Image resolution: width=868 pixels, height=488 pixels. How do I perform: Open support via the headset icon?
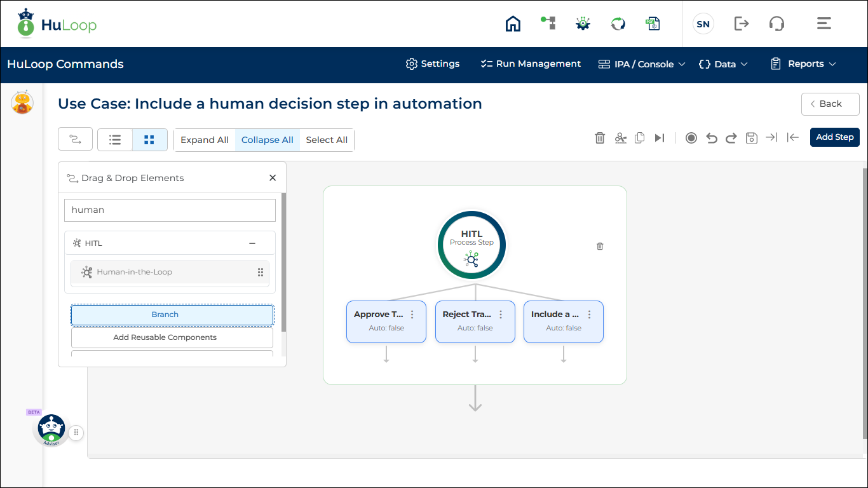click(776, 24)
